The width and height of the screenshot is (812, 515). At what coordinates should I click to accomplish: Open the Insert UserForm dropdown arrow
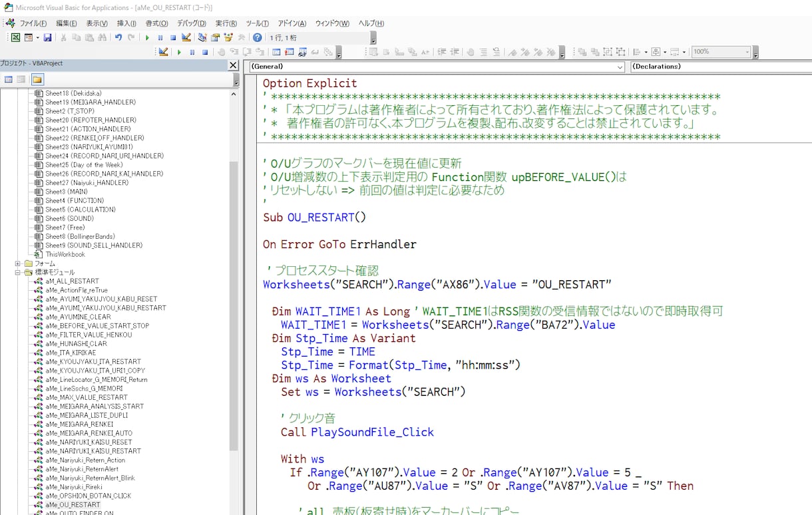pyautogui.click(x=37, y=38)
